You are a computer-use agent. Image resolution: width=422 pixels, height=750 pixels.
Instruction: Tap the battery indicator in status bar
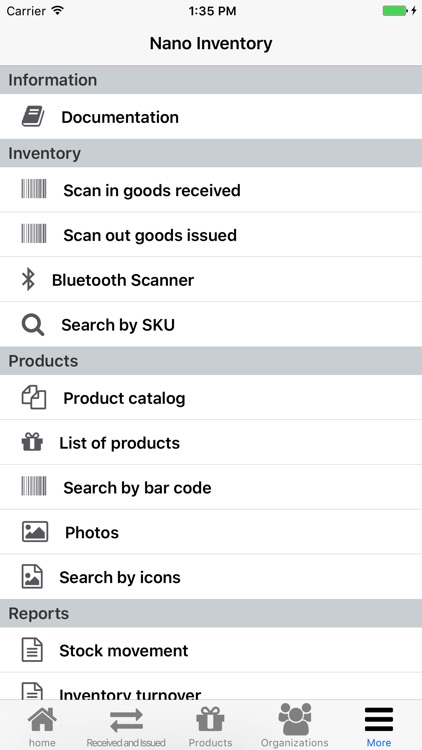(395, 11)
